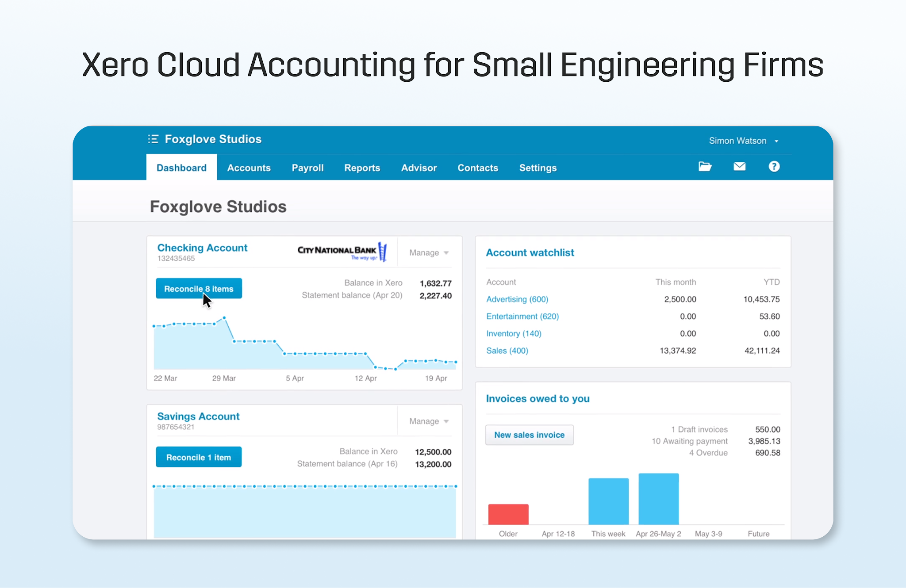
Task: Click Checking balance in Xero 1,632.77
Action: (x=435, y=283)
